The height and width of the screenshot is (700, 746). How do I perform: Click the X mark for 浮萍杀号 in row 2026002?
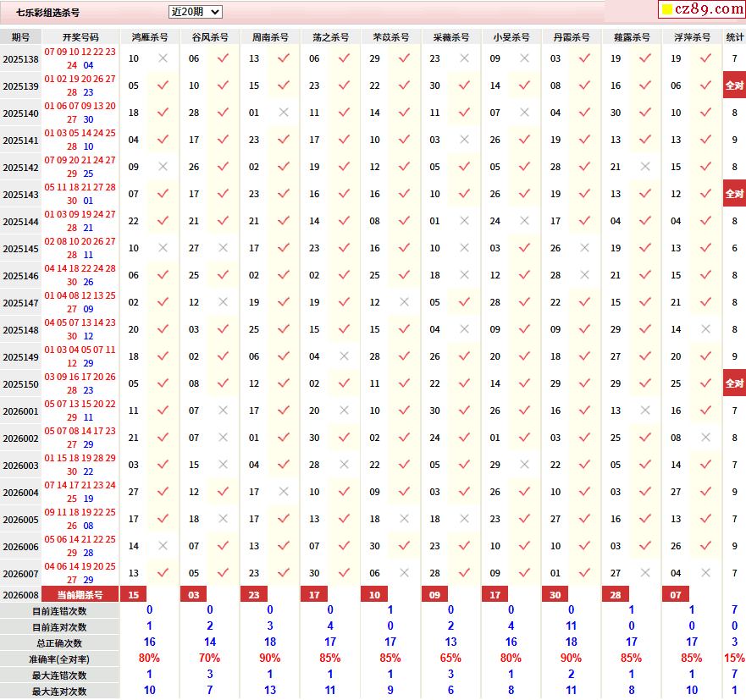(x=705, y=438)
